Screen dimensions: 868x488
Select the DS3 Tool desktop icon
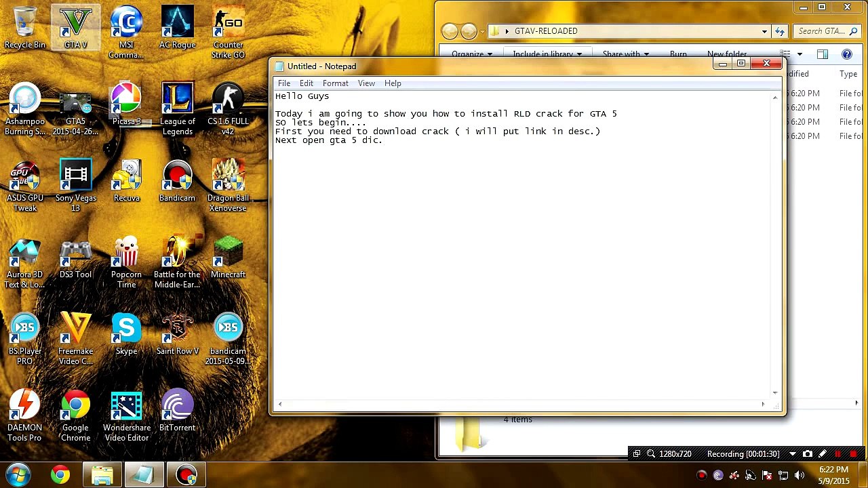[x=75, y=258]
